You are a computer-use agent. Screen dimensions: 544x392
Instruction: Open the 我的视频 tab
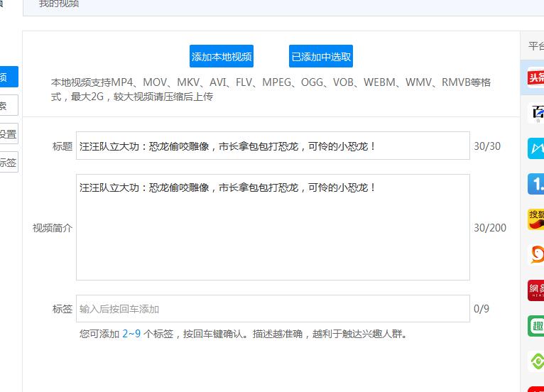coord(59,4)
